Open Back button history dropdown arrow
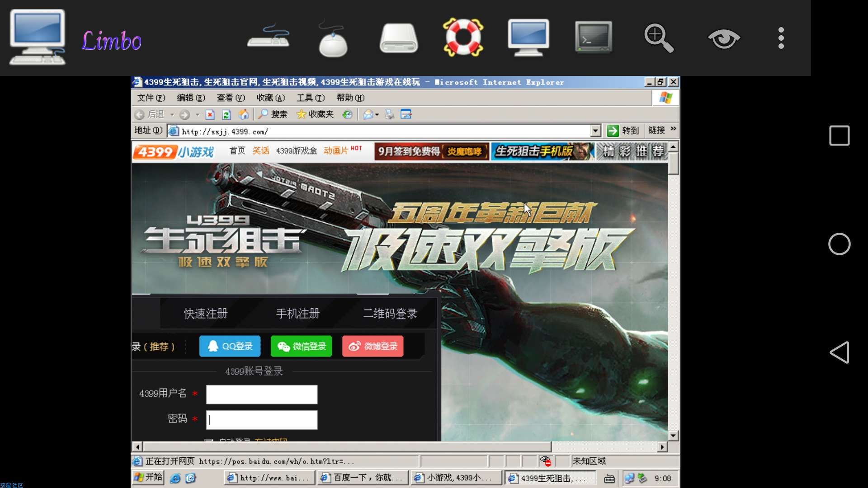The height and width of the screenshot is (488, 868). pos(172,115)
